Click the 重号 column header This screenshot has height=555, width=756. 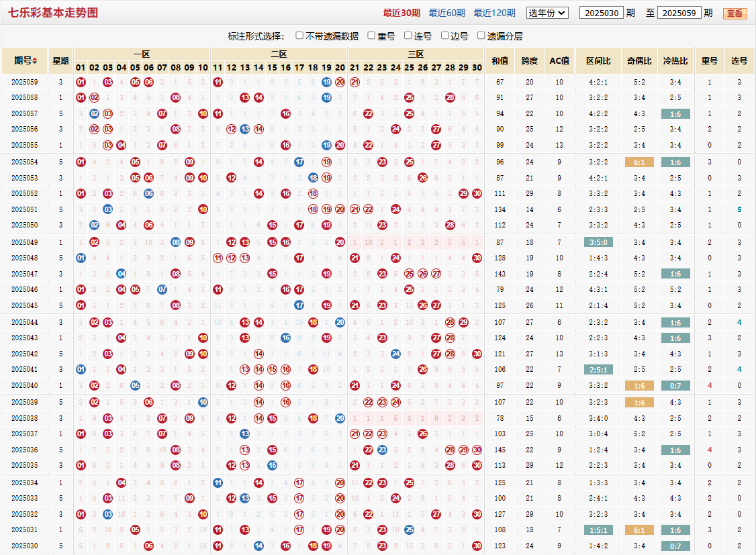[709, 60]
